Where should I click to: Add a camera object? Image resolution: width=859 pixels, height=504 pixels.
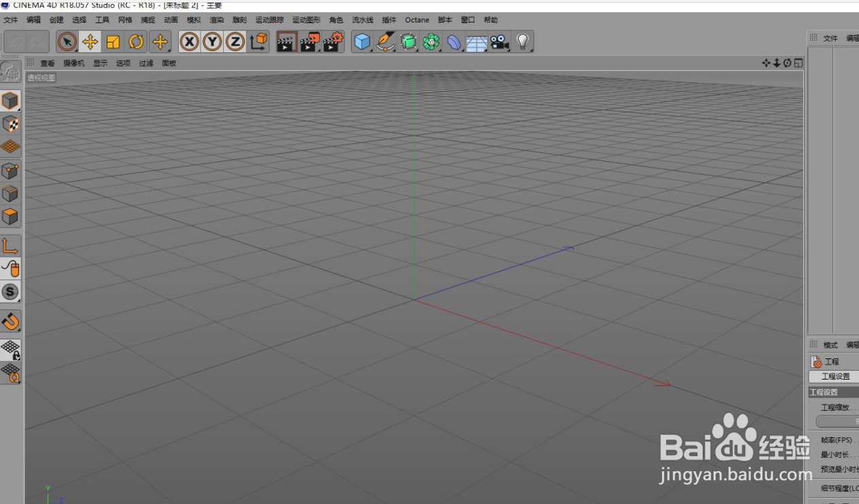coord(500,42)
